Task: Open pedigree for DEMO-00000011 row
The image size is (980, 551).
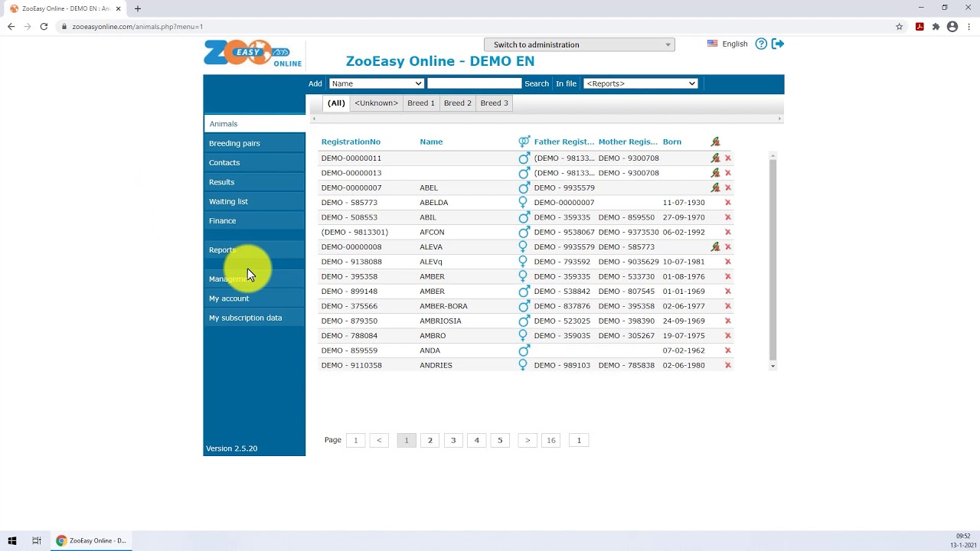Action: point(715,158)
